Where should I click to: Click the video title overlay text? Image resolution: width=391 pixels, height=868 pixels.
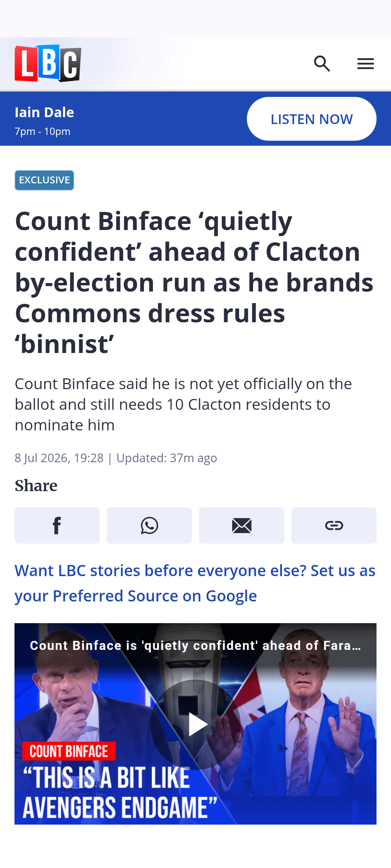click(x=195, y=646)
